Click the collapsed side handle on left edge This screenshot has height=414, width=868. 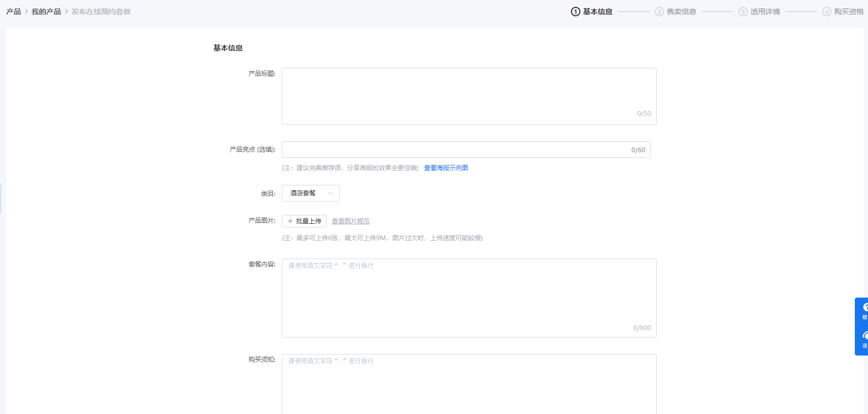pos(1,199)
